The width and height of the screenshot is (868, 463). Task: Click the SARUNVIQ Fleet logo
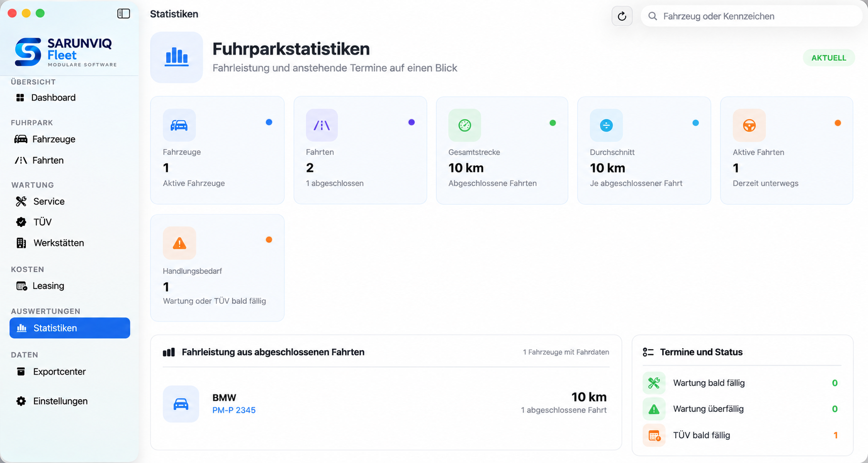coord(66,52)
